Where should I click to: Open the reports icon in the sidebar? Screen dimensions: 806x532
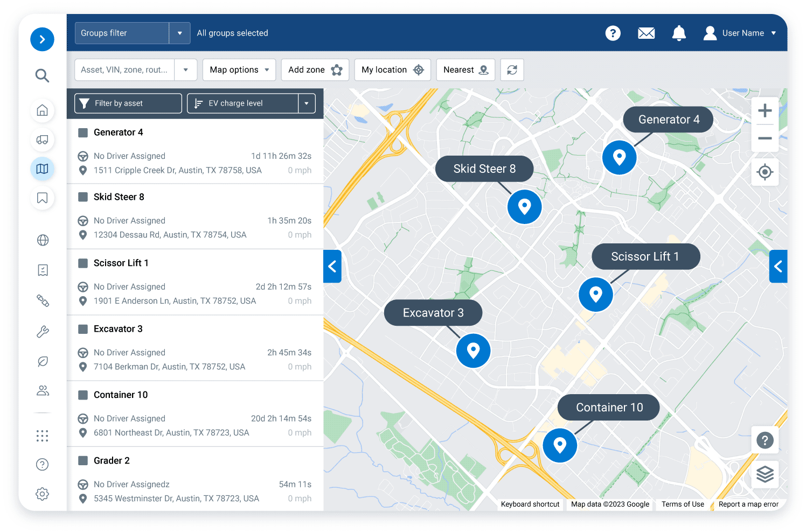[x=42, y=270]
